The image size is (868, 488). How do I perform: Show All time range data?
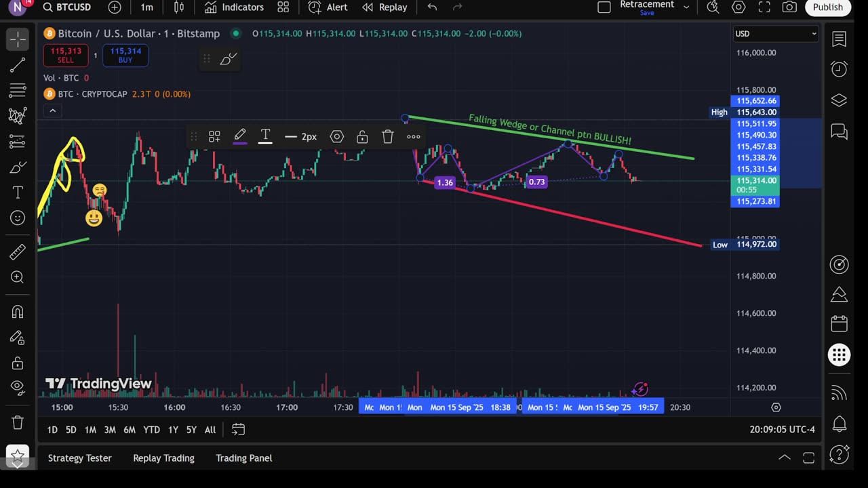[210, 430]
